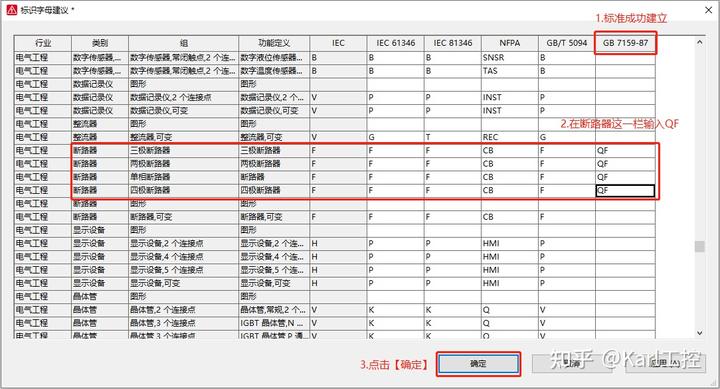Click the 类别 column header
The height and width of the screenshot is (389, 720).
coord(100,43)
